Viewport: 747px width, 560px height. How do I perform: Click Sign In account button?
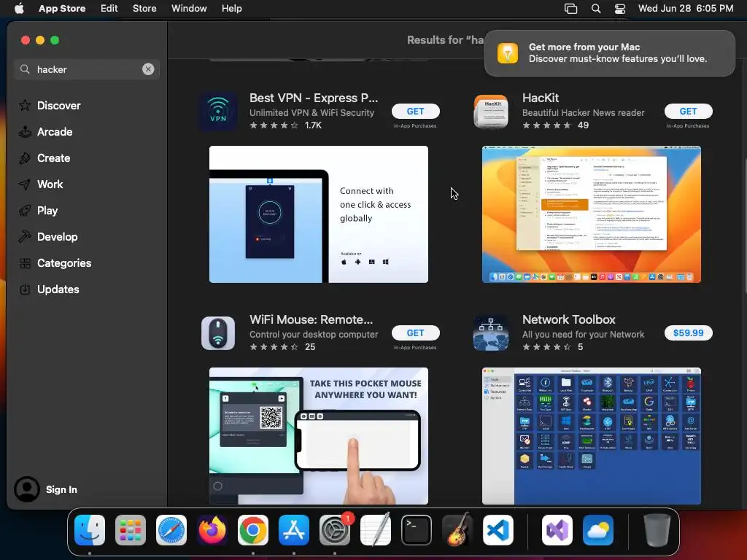[x=46, y=489]
